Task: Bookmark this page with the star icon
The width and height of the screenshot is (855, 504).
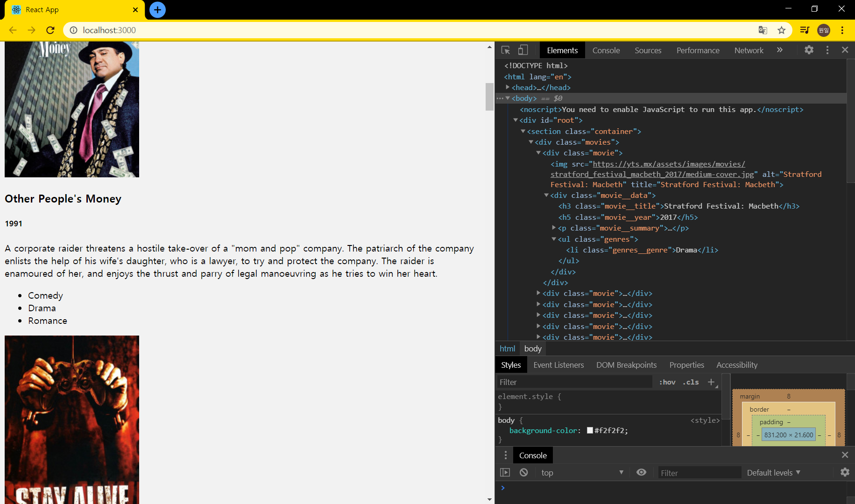Action: click(782, 30)
